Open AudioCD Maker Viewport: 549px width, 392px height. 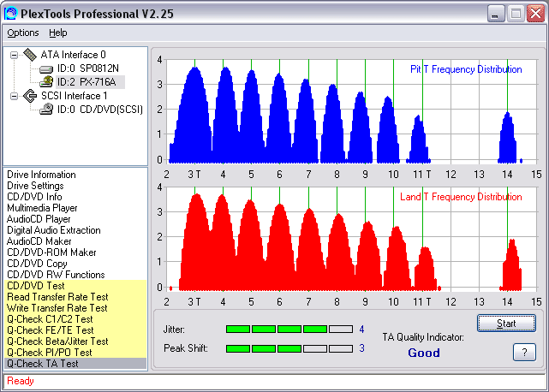pyautogui.click(x=39, y=241)
